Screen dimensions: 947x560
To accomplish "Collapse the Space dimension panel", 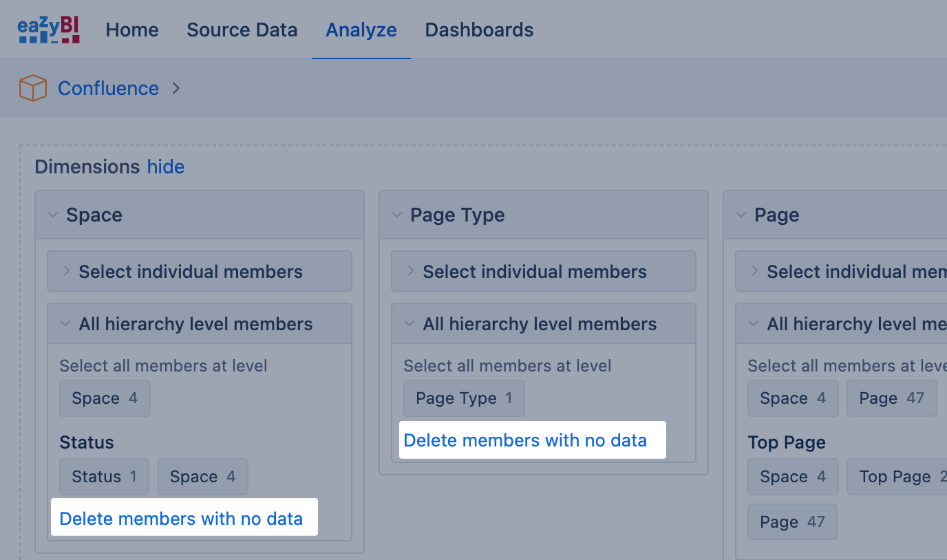I will (52, 215).
